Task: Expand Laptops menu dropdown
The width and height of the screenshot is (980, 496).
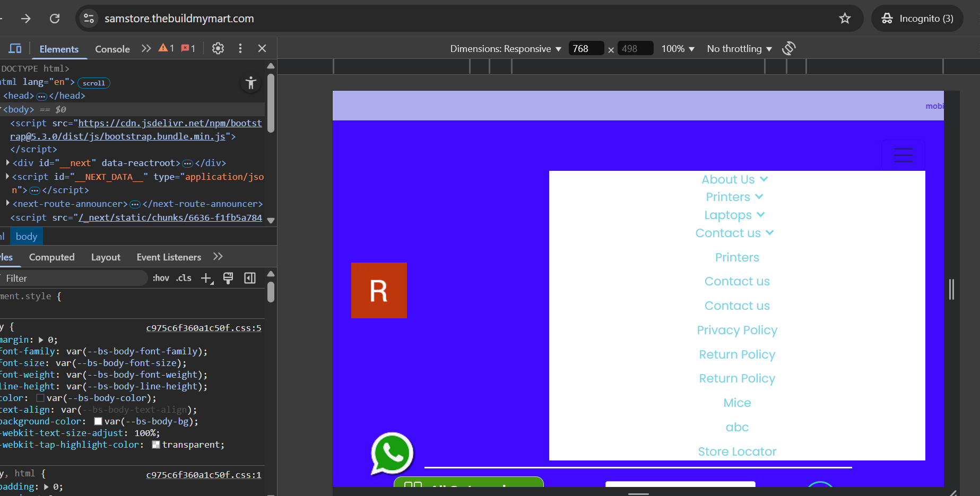Action: tap(735, 215)
